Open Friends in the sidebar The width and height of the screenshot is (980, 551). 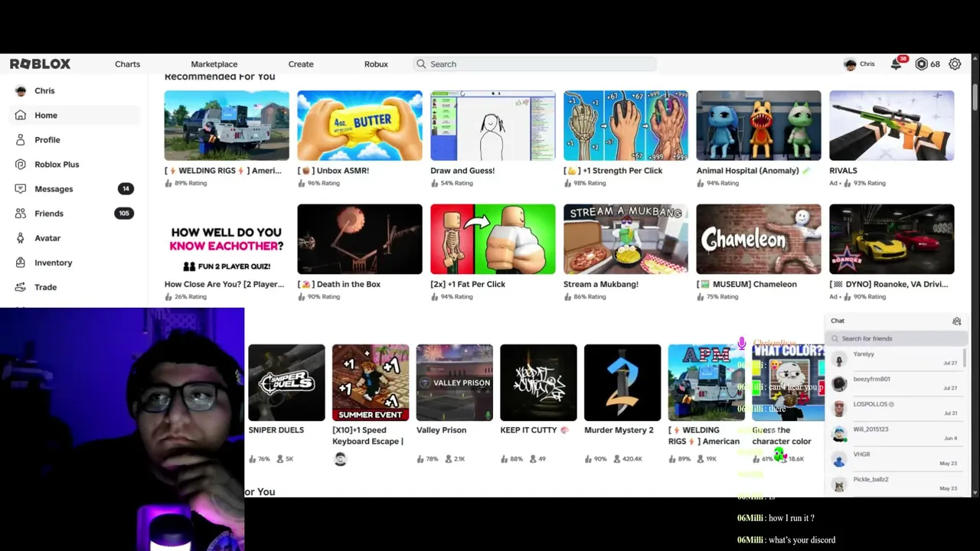click(74, 214)
